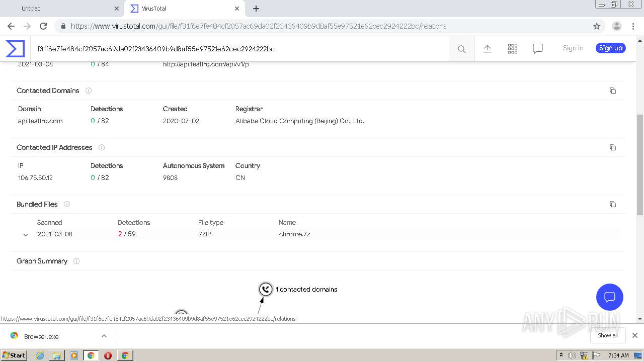Reload the page
Viewport: 644px width, 362px height.
(x=43, y=26)
